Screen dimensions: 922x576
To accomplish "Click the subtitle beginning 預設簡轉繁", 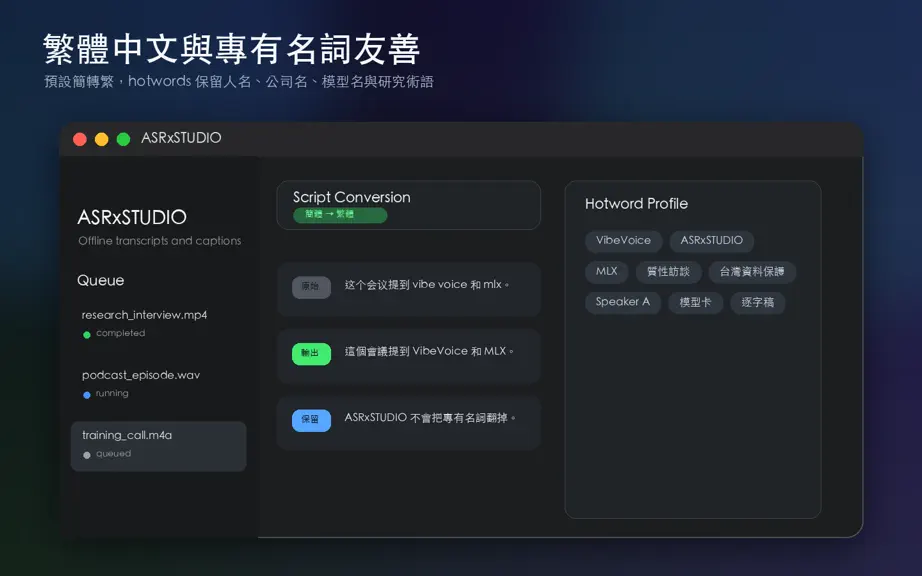I will [x=239, y=81].
